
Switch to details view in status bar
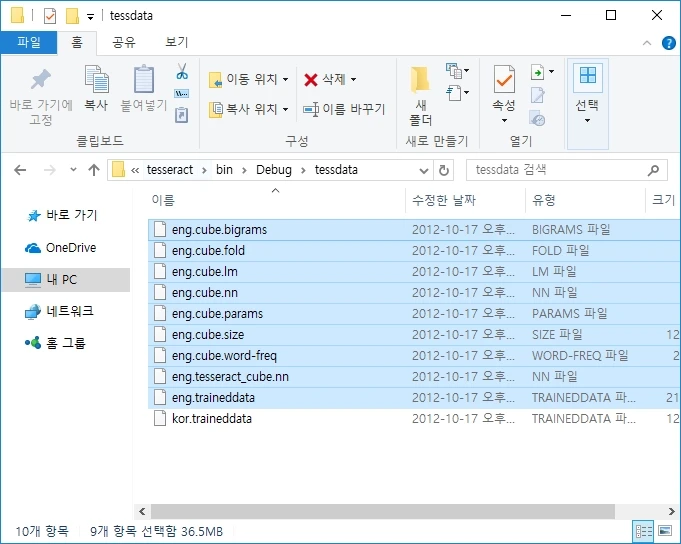click(643, 531)
